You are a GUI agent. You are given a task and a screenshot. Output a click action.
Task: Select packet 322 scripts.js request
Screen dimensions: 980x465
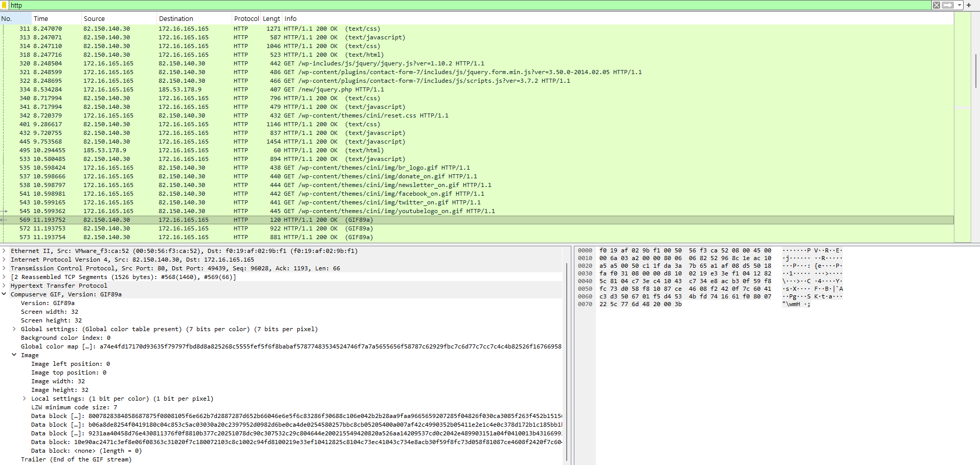pos(477,81)
